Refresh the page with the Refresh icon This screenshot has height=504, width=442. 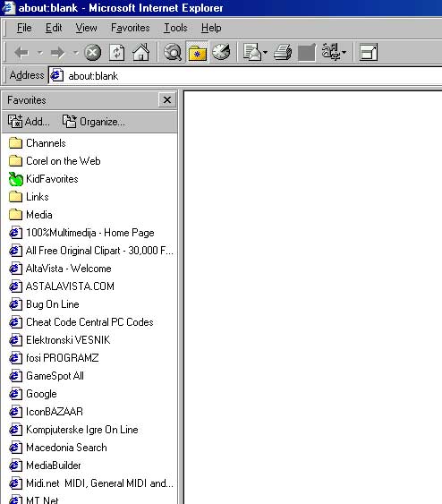coord(116,53)
